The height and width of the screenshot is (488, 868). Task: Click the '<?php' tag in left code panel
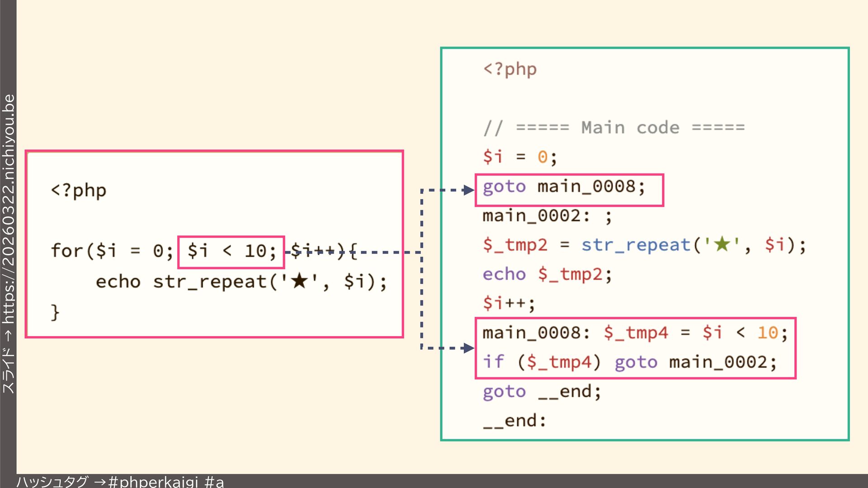(79, 190)
